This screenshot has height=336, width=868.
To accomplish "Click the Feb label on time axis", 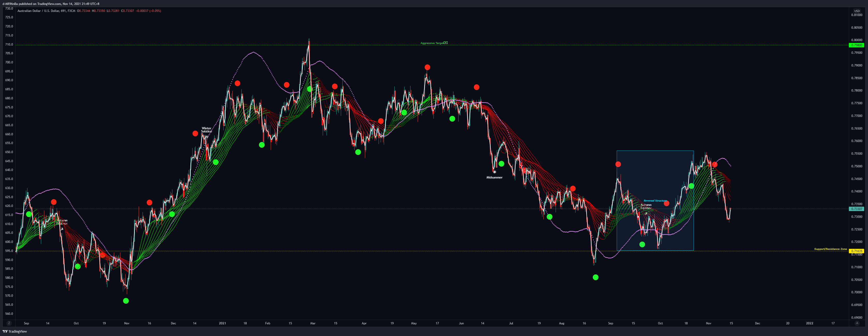I will click(x=268, y=323).
